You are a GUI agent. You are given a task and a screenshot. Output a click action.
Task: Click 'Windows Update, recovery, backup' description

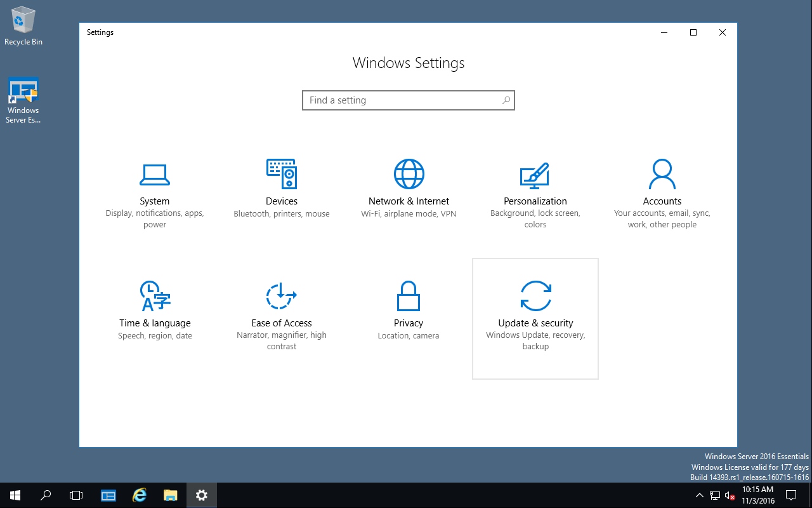(535, 341)
